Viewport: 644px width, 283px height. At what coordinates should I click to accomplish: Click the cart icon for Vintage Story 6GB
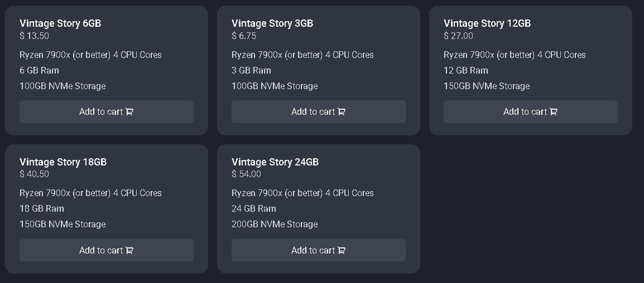click(x=129, y=112)
